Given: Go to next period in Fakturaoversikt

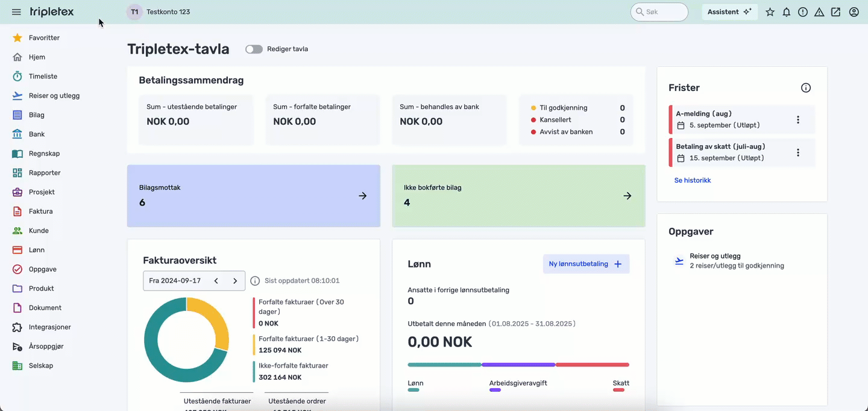Looking at the screenshot, I should point(235,281).
